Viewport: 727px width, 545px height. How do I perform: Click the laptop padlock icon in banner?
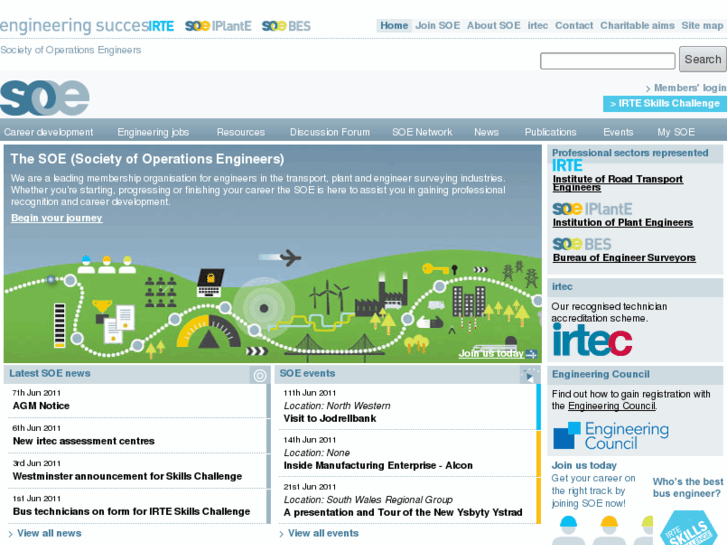click(210, 282)
